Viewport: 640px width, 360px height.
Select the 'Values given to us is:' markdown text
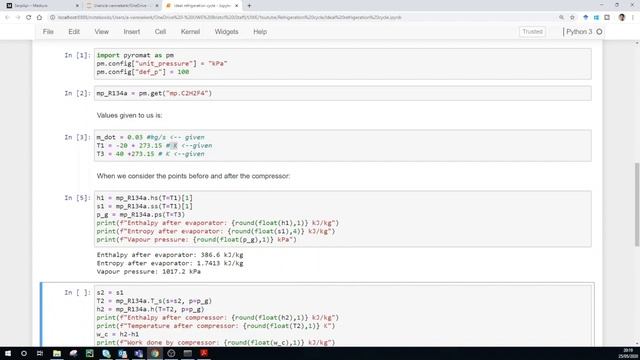coord(129,116)
